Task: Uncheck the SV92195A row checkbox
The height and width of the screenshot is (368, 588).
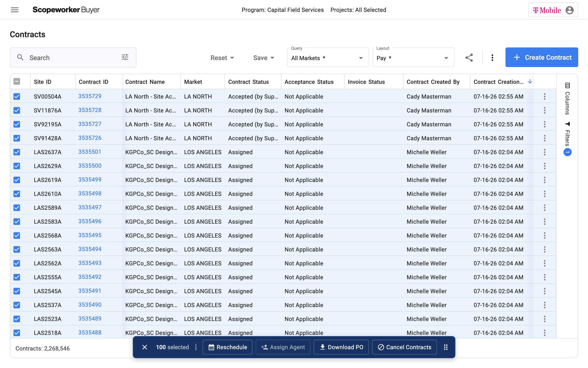Action: (17, 124)
